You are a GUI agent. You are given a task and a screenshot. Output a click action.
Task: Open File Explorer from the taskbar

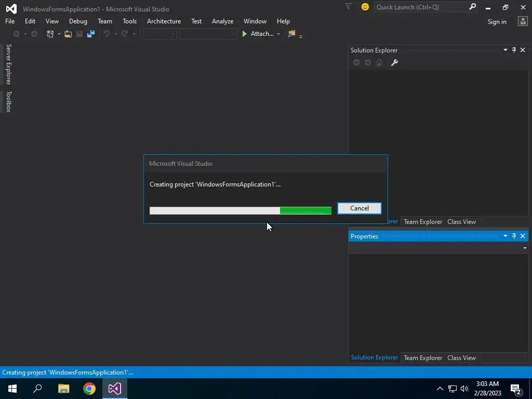tap(63, 389)
